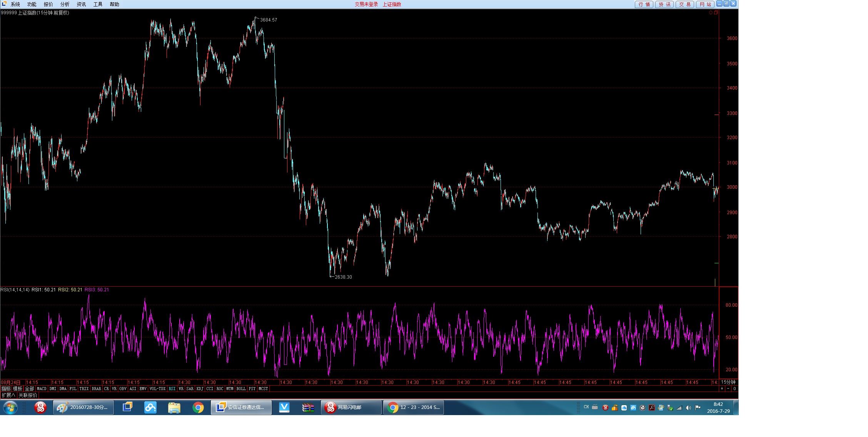Click the plus button at the bottom right

(722, 389)
